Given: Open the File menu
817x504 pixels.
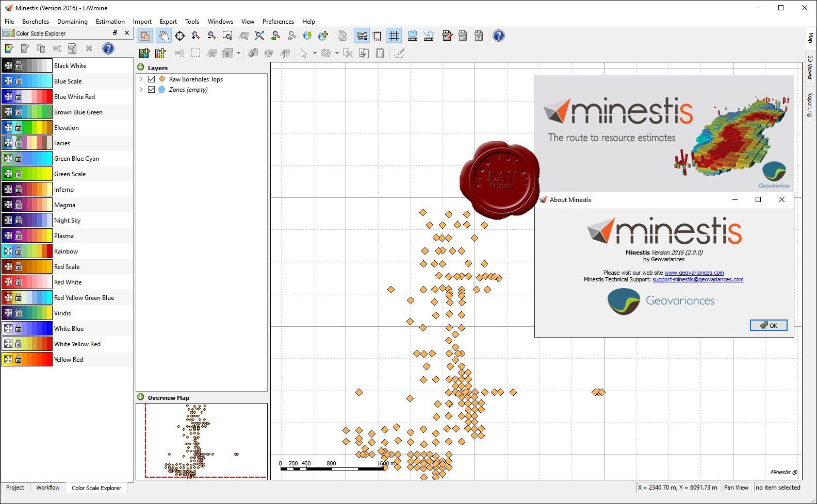Looking at the screenshot, I should [9, 22].
